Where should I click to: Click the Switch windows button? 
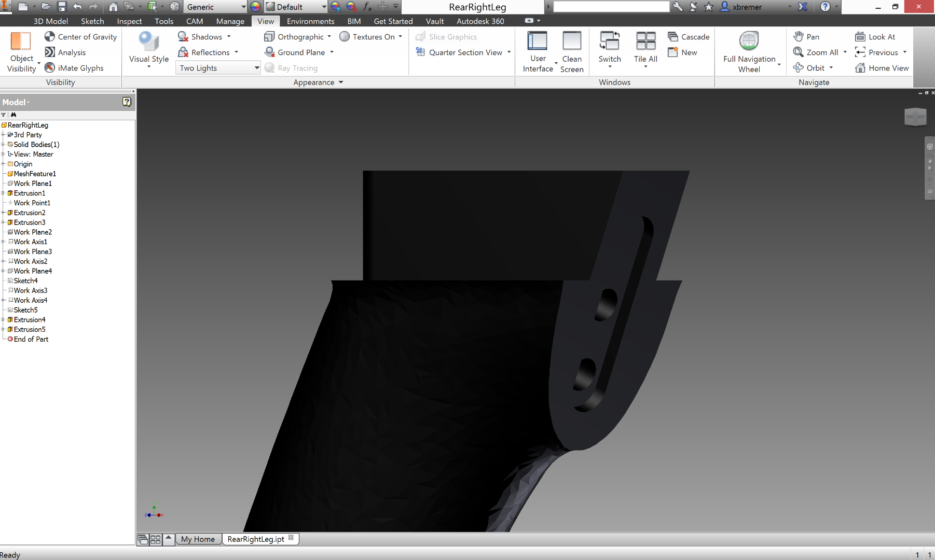(610, 49)
